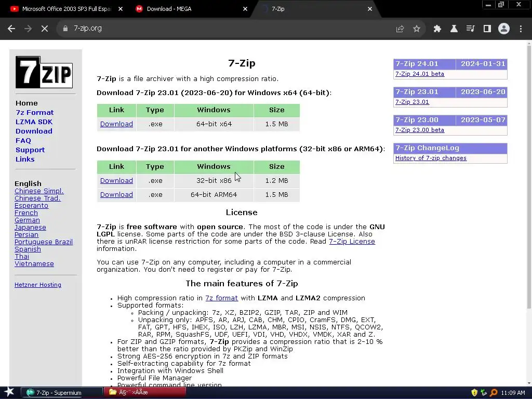Viewport: 532px width, 399px height.
Task: Open the browser three-dot menu
Action: click(521, 29)
